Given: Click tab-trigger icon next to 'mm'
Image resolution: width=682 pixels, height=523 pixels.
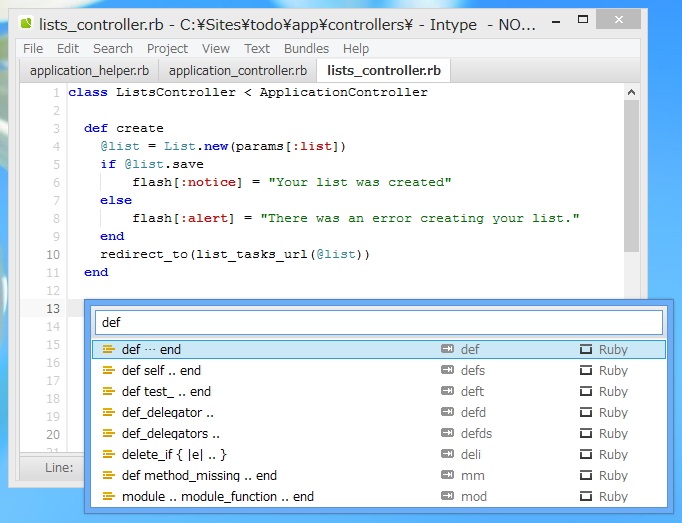Looking at the screenshot, I should point(447,475).
